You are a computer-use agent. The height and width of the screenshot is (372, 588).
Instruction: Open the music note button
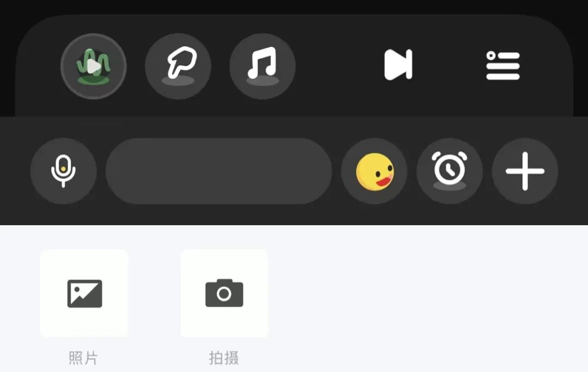coord(262,66)
